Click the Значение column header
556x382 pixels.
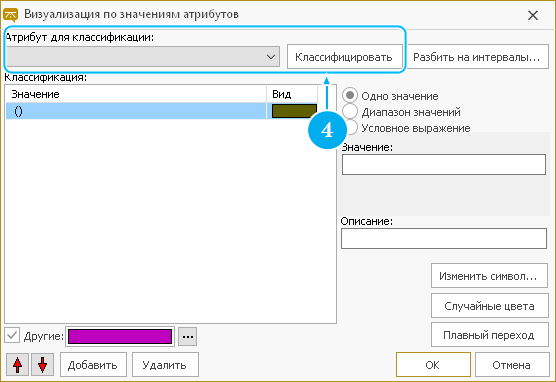136,94
